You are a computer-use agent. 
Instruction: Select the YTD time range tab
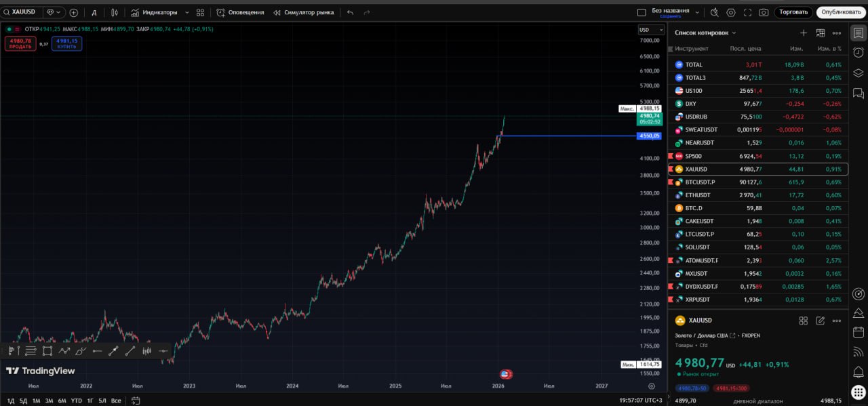[x=76, y=401]
